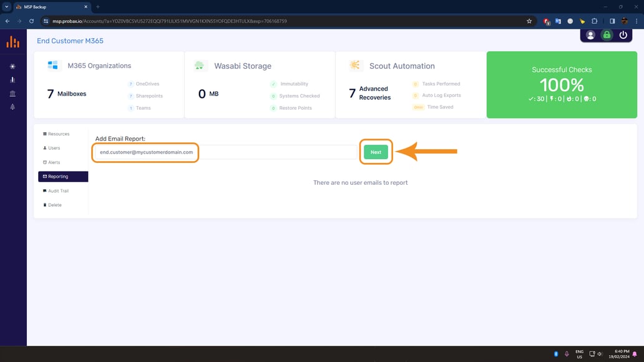This screenshot has width=644, height=362.
Task: Open the gear-shaped sidebar icon
Action: tap(12, 66)
